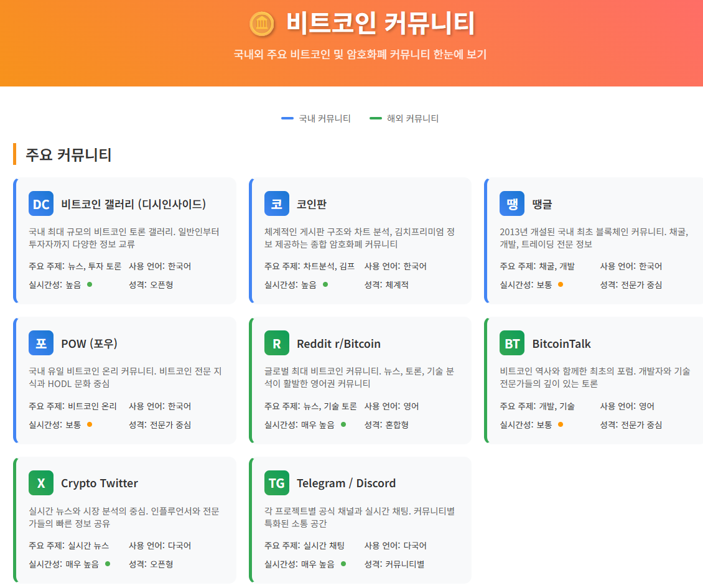Screen dimensions: 703x588
Task: Select the 땡 icon for 땡글 community
Action: 511,203
